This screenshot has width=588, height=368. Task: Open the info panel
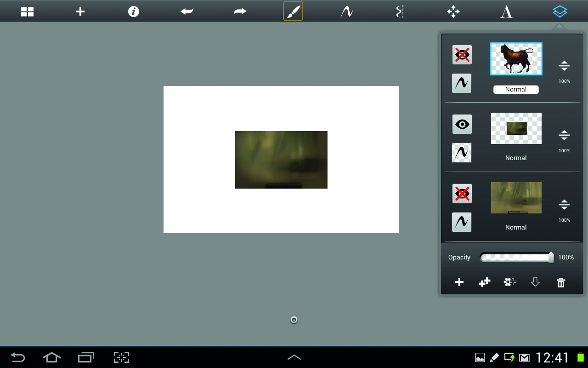(133, 12)
